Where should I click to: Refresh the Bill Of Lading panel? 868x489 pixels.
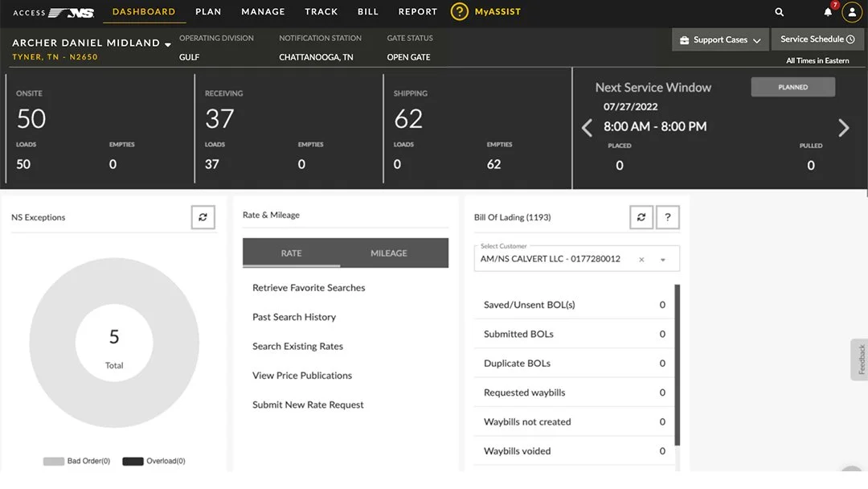point(641,217)
